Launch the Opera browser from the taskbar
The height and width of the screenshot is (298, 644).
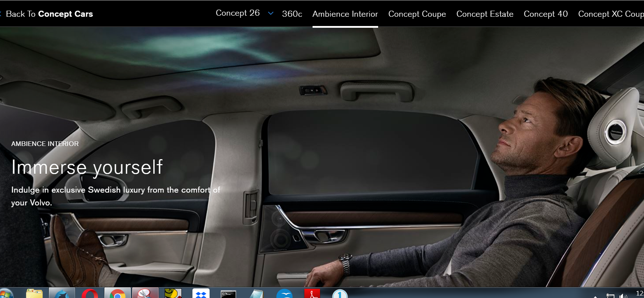(x=89, y=294)
